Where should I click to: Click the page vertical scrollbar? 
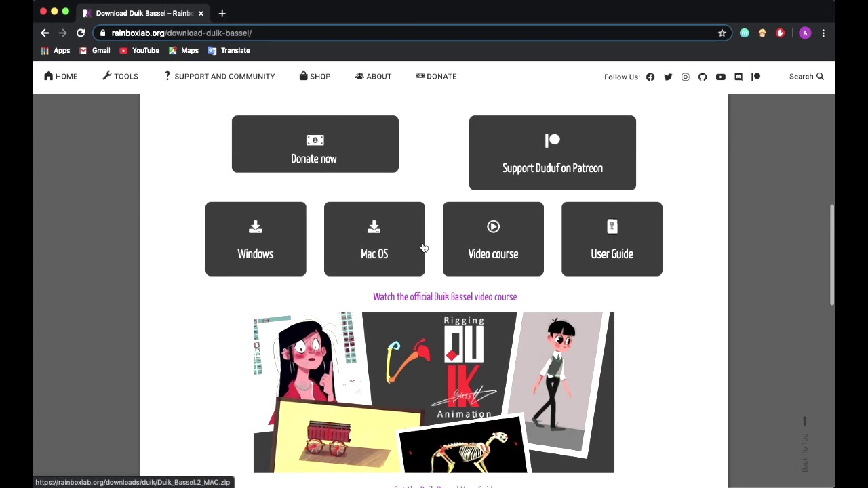click(x=831, y=254)
